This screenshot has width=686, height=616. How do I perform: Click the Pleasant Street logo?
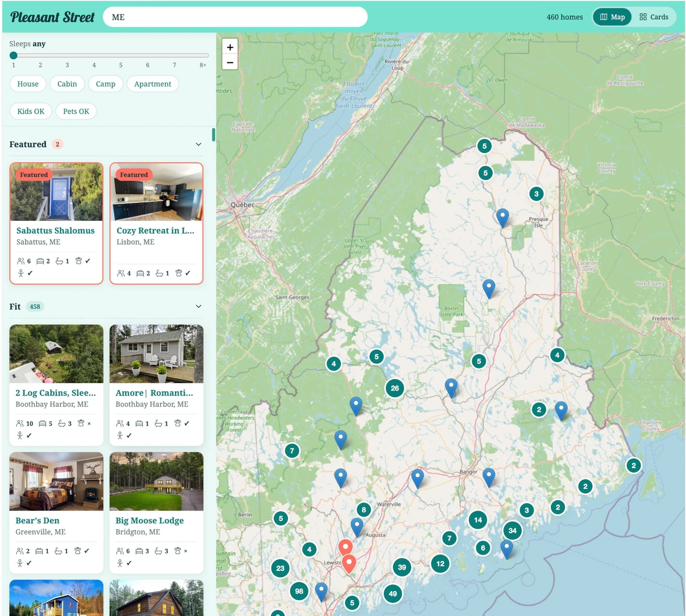click(52, 17)
